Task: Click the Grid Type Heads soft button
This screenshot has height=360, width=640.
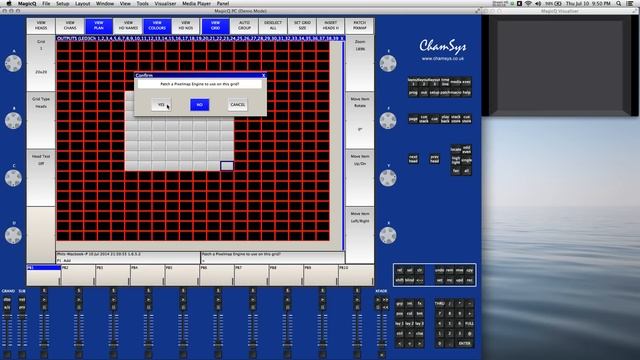Action: (x=41, y=120)
